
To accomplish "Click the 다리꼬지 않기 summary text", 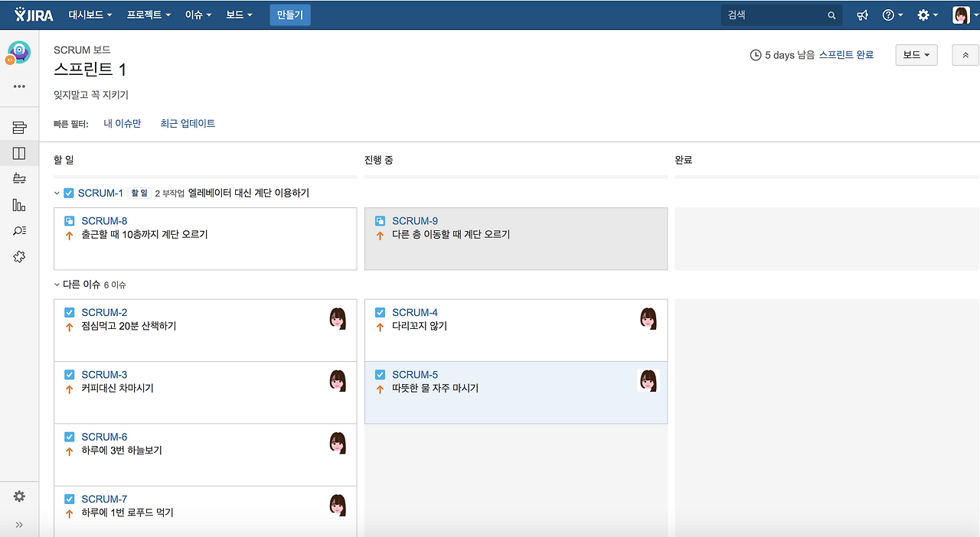I will click(420, 327).
